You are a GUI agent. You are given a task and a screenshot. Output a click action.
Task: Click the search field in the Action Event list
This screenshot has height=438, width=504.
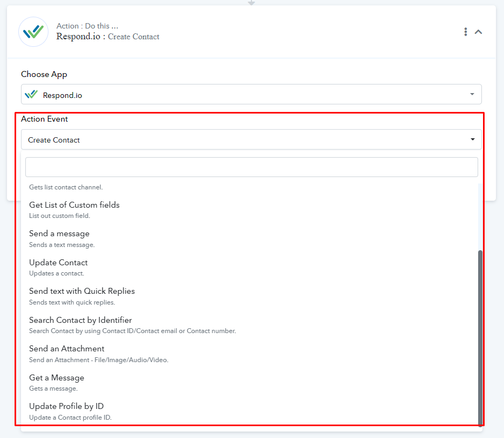tap(251, 167)
